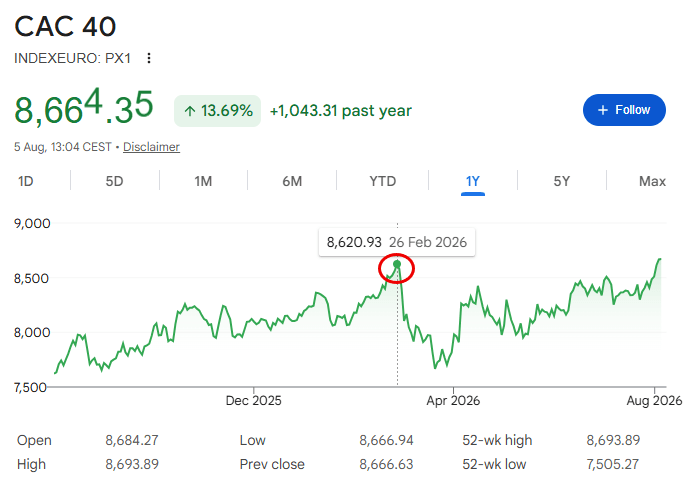This screenshot has width=686, height=495.
Task: Click the 'Open' stat label
Action: (x=34, y=440)
